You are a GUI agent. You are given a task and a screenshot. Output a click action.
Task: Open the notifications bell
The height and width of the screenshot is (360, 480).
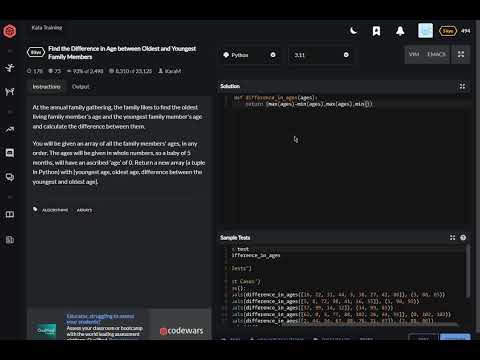pyautogui.click(x=400, y=31)
